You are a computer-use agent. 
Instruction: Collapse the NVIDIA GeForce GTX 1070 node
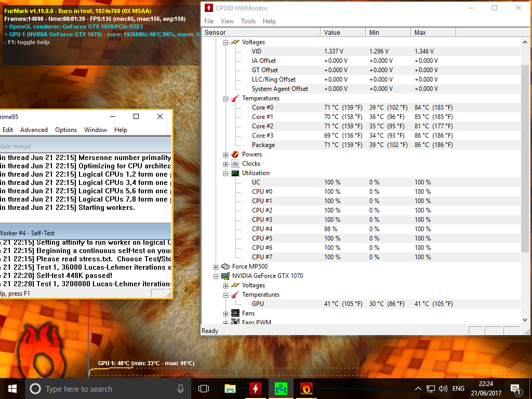click(216, 276)
